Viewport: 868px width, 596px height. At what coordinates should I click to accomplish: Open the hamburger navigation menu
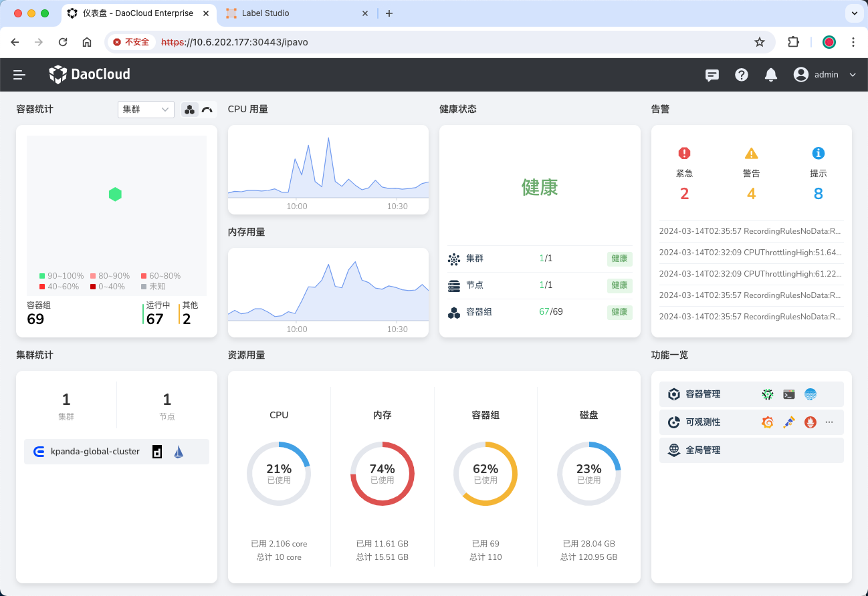(19, 75)
